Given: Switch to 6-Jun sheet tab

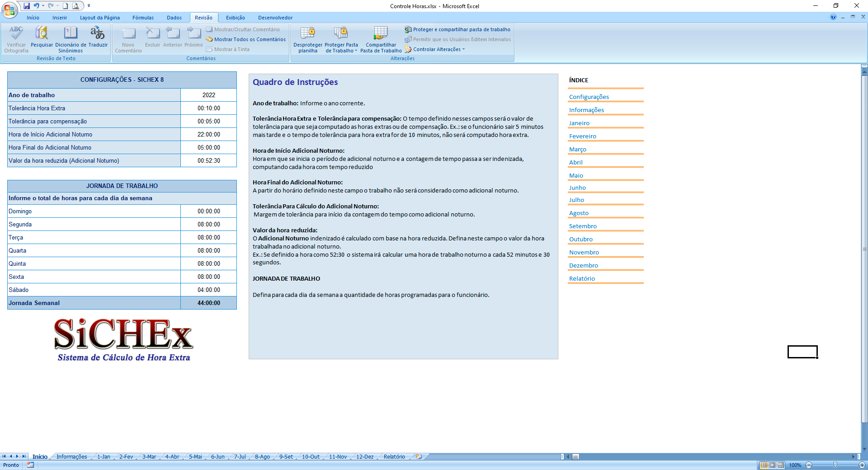Looking at the screenshot, I should [217, 457].
